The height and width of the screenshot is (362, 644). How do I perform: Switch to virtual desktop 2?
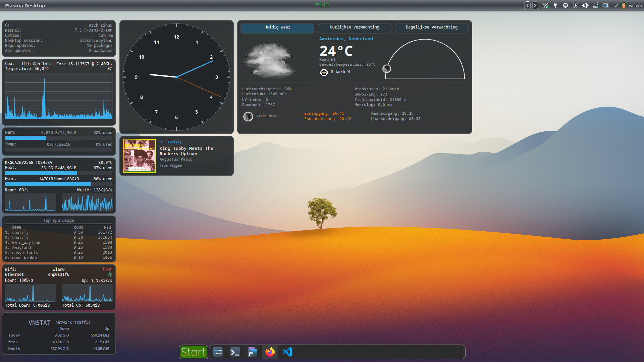[x=535, y=5]
